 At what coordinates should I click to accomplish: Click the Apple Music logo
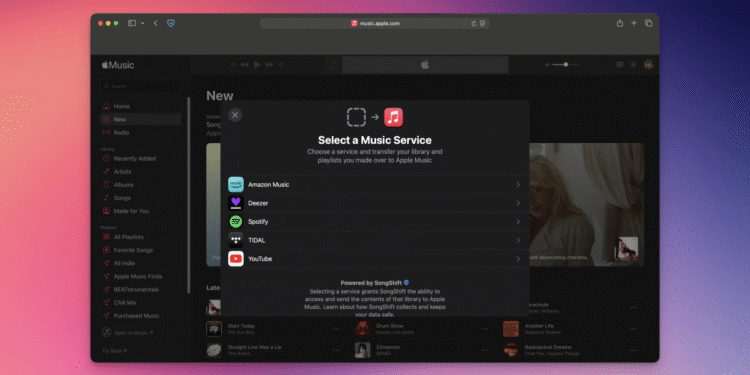tap(118, 65)
